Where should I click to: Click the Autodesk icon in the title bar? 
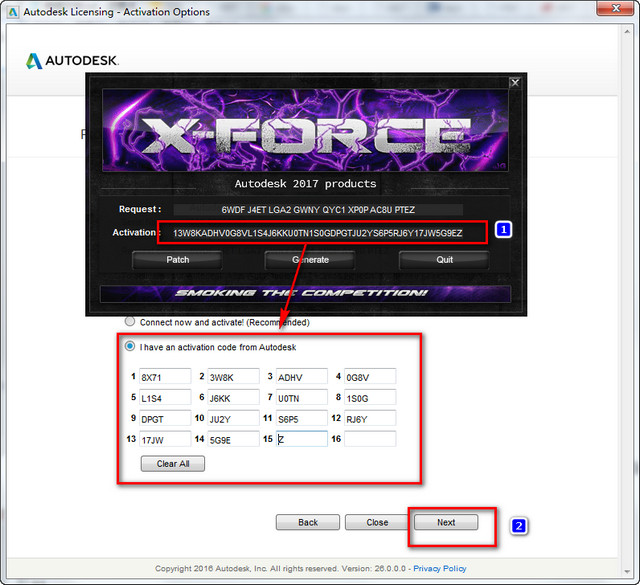pos(13,12)
